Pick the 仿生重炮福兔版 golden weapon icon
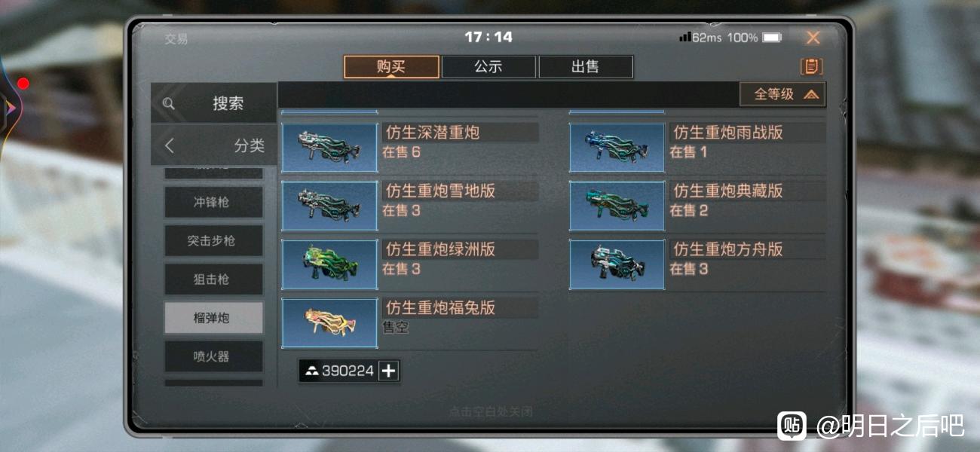This screenshot has height=452, width=980. pos(329,323)
